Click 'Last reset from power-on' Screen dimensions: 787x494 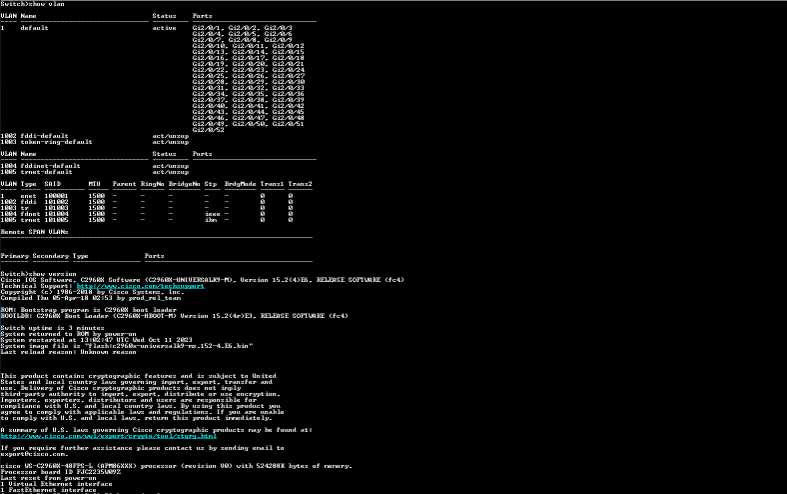pyautogui.click(x=49, y=478)
